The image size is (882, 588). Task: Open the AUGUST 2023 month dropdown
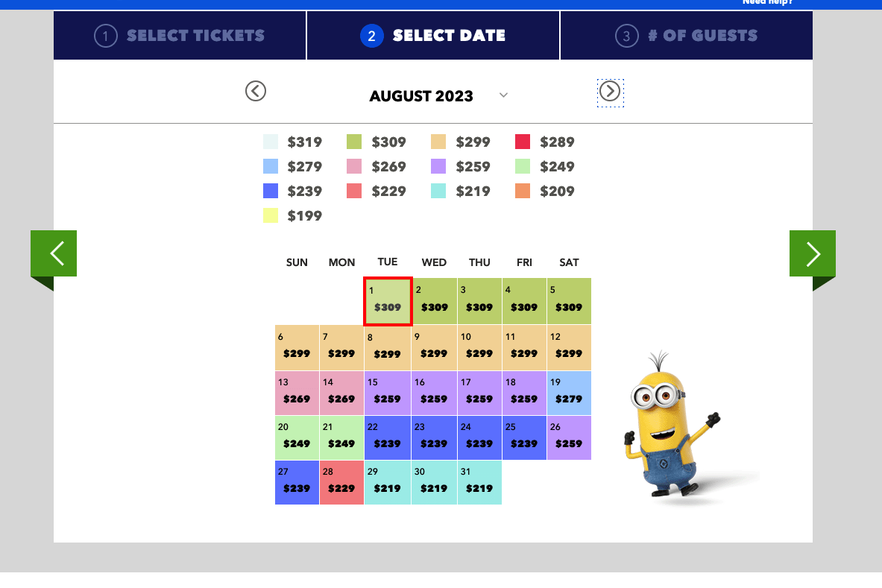click(421, 95)
